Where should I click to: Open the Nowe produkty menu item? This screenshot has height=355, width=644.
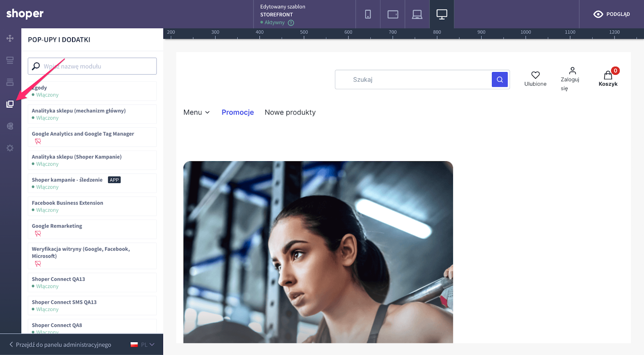pos(290,113)
